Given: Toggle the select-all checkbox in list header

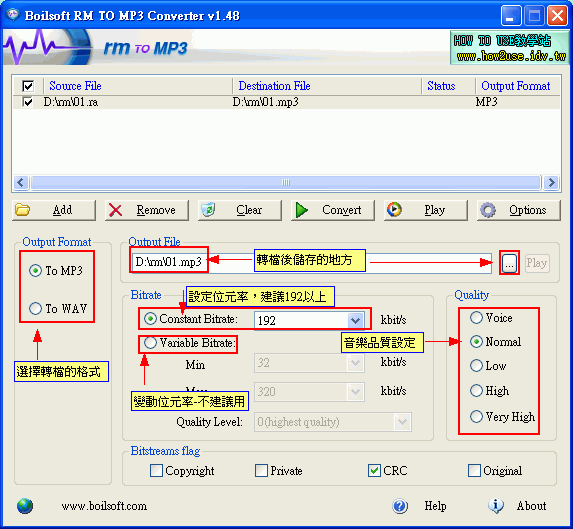Looking at the screenshot, I should [28, 86].
